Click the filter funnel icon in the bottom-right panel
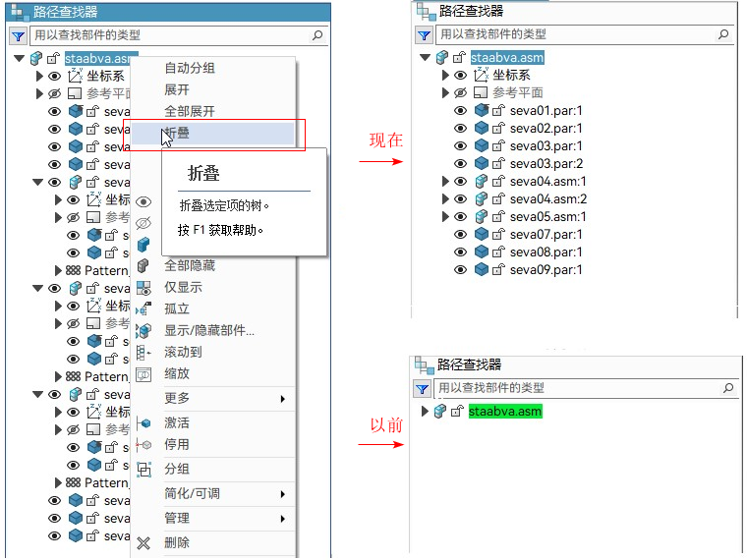This screenshot has width=747, height=560. click(x=424, y=388)
